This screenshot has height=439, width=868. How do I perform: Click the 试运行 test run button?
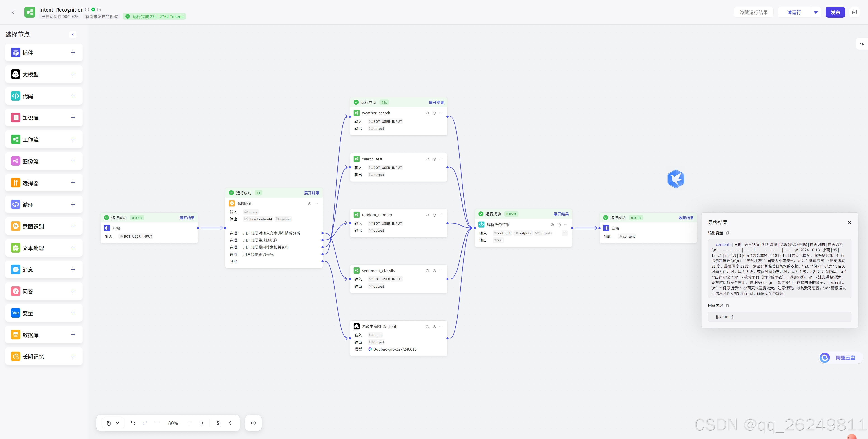click(x=794, y=12)
